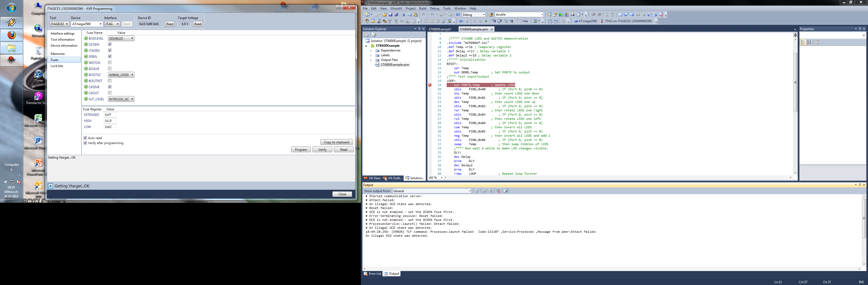Open the BODLEVEL DISABLED dropdown
Viewport: 868px width, 285px height.
(121, 38)
